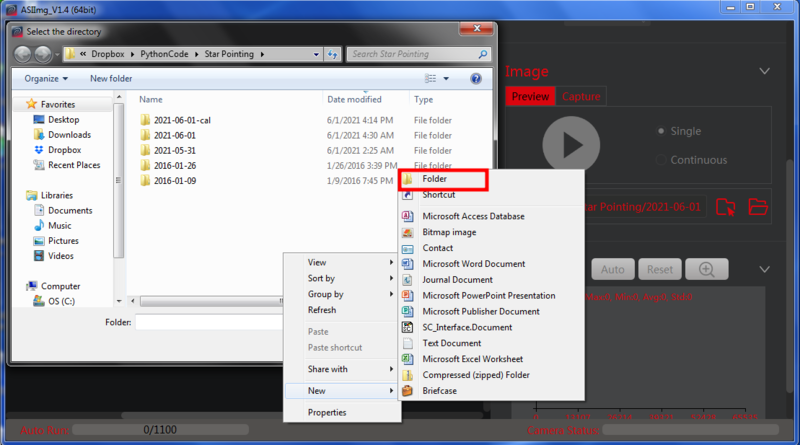This screenshot has width=800, height=445.
Task: Collapse the Image section chevron
Action: point(764,71)
